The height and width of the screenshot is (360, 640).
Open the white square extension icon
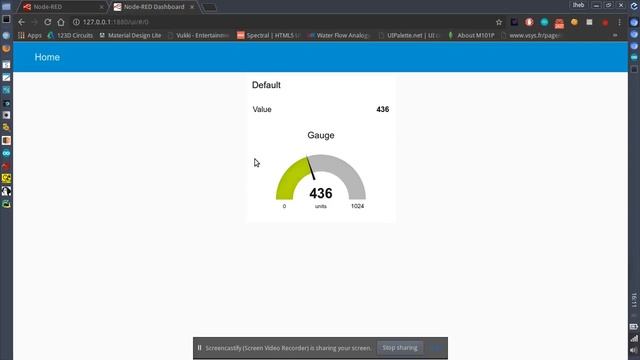pyautogui.click(x=589, y=22)
